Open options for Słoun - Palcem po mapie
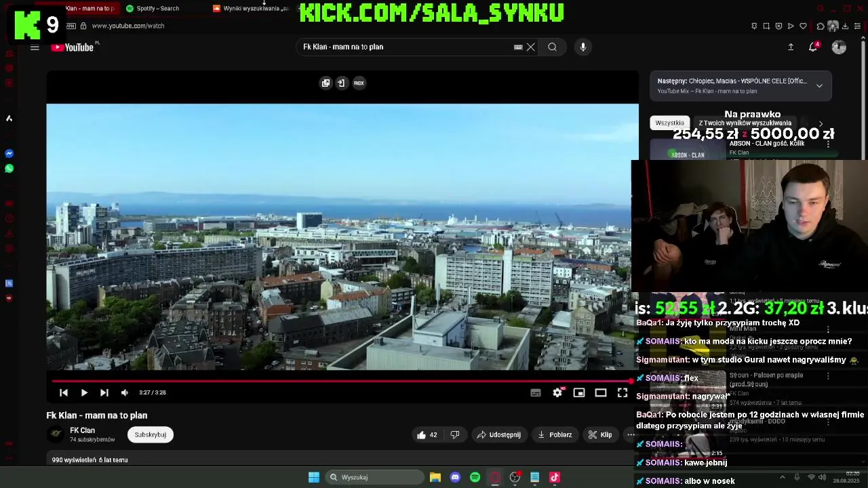Image resolution: width=868 pixels, height=488 pixels. 828,375
